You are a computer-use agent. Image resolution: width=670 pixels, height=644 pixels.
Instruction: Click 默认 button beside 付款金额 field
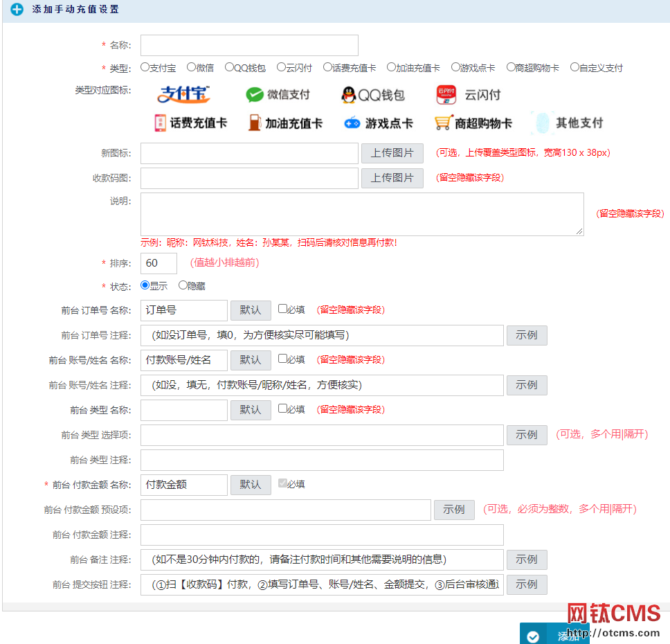[x=251, y=485]
